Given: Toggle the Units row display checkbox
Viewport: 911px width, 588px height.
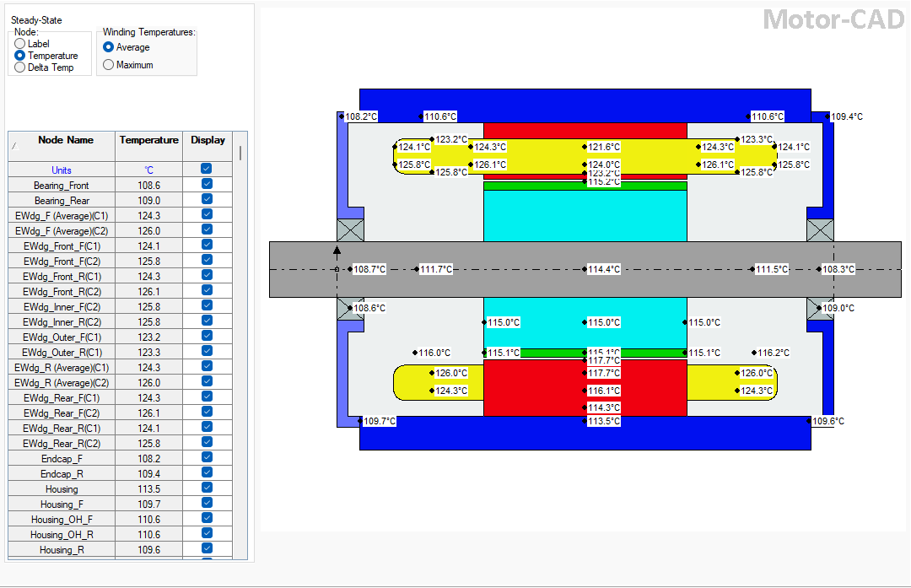Looking at the screenshot, I should point(207,169).
